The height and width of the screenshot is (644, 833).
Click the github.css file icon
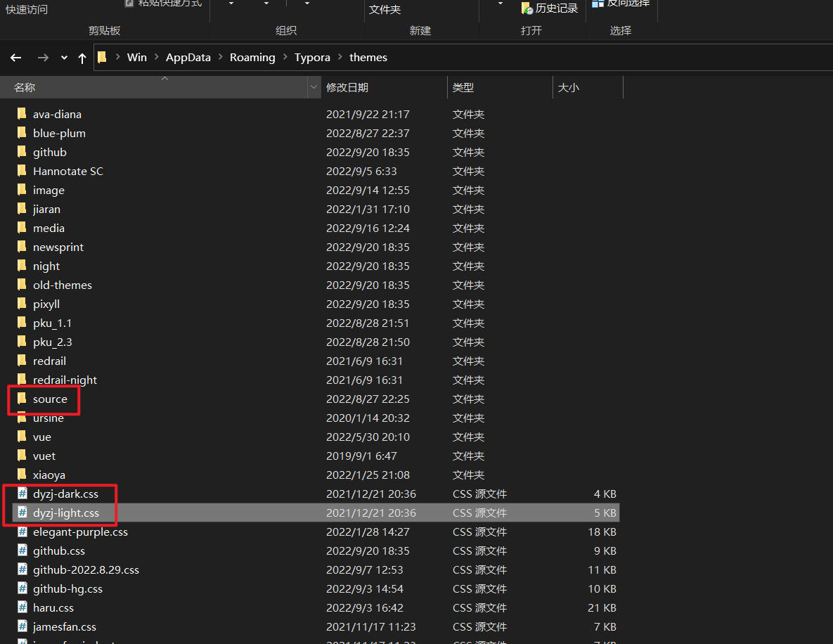click(22, 550)
